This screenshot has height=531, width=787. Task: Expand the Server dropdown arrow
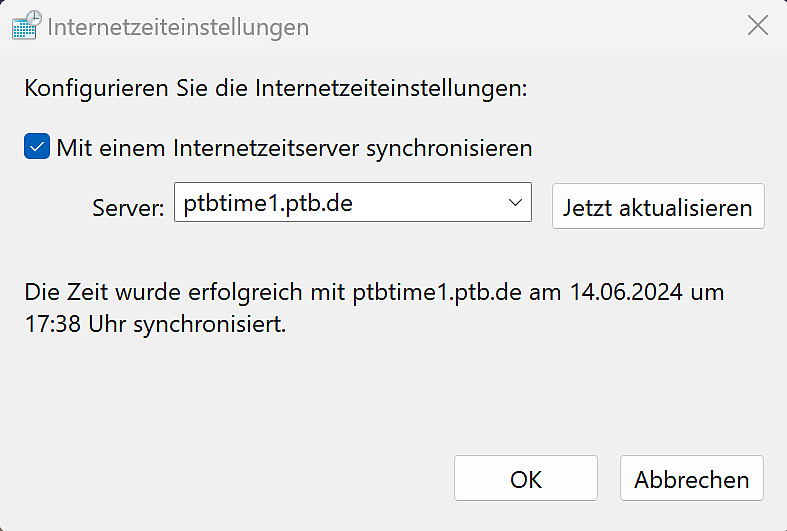(515, 202)
